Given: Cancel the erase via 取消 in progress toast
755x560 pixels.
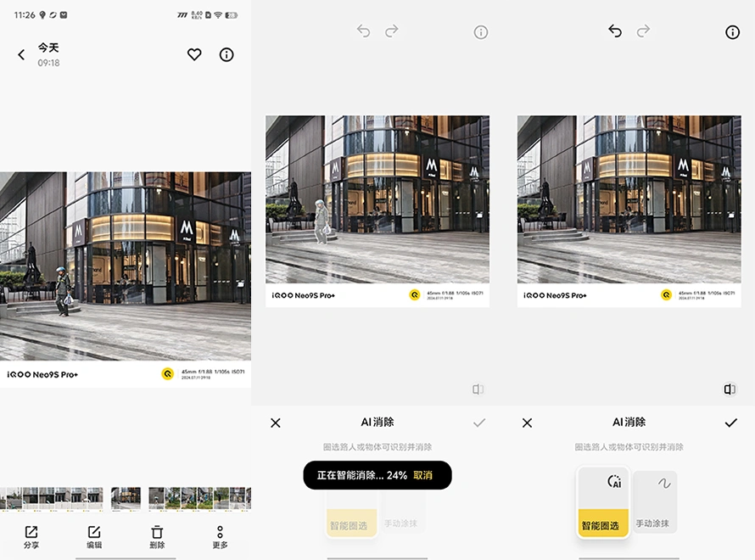Looking at the screenshot, I should click(x=422, y=475).
